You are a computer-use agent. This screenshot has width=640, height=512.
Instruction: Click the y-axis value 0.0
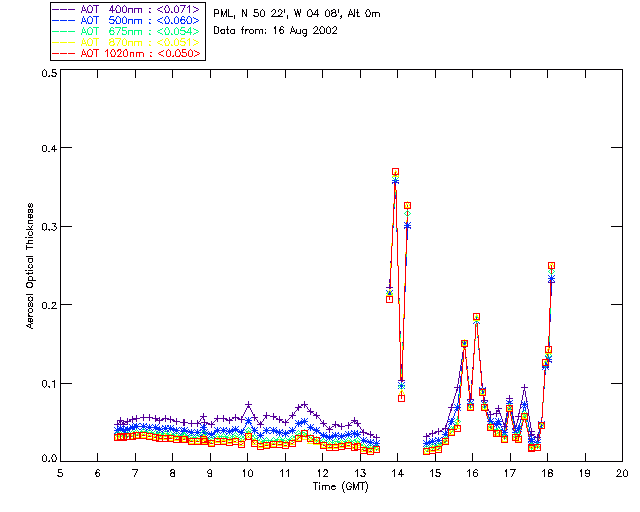[49, 459]
